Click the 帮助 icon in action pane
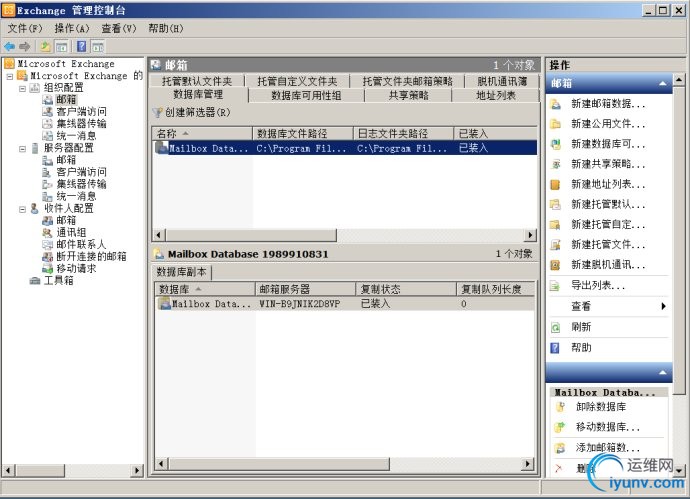690x499 pixels. pyautogui.click(x=556, y=348)
